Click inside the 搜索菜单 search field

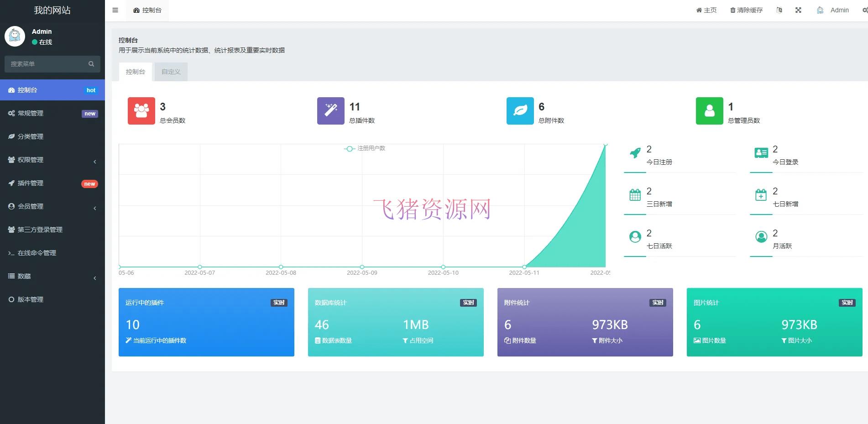click(x=46, y=64)
